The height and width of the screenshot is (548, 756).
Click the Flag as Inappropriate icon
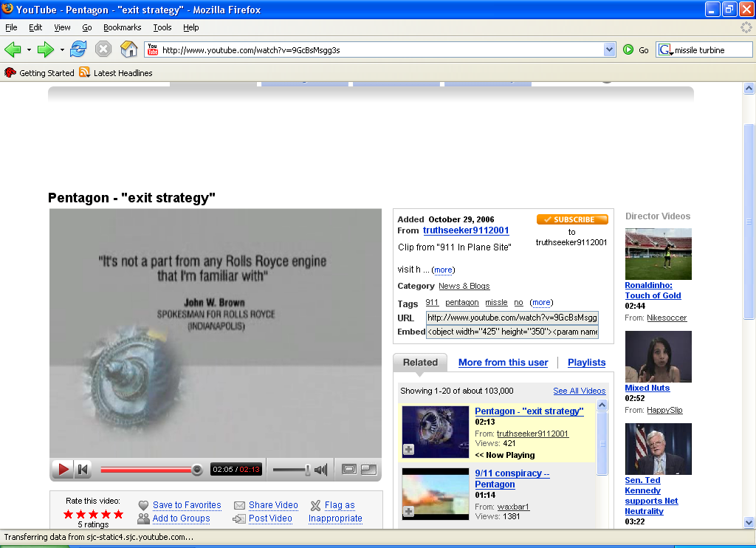pos(315,505)
